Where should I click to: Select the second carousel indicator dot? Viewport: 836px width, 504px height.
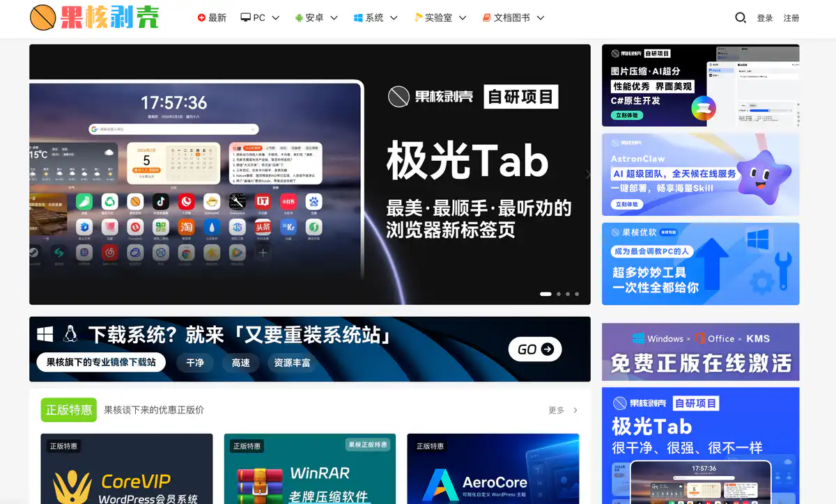(x=558, y=294)
